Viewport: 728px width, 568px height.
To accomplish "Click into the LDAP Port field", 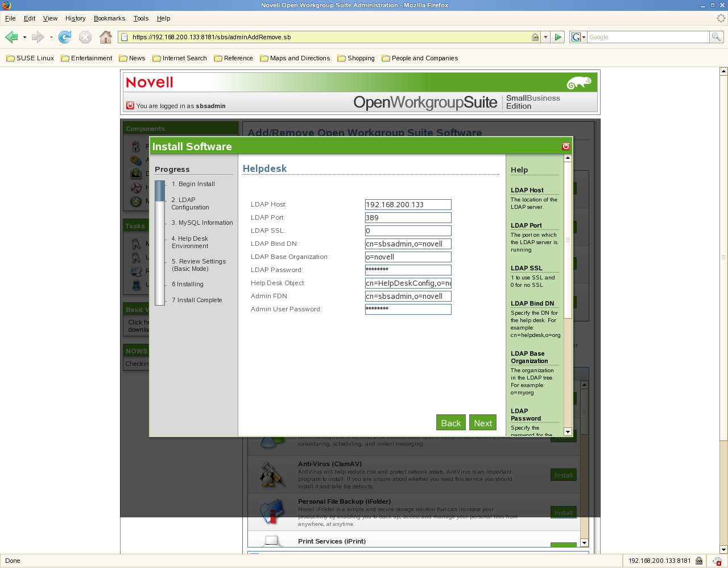I will pyautogui.click(x=408, y=218).
